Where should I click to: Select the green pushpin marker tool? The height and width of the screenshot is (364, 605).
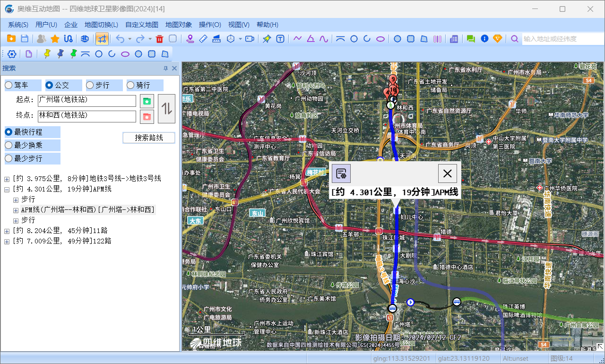[73, 54]
